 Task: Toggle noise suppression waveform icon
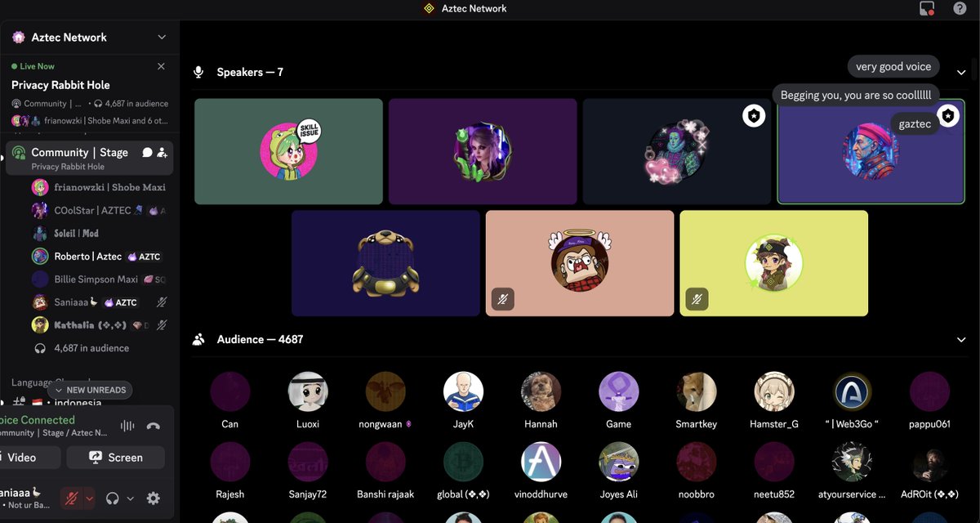127,426
